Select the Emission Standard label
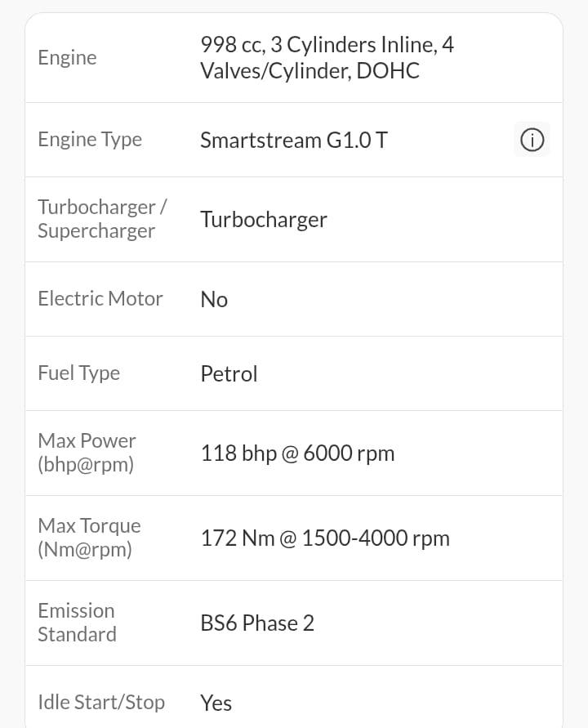This screenshot has height=728, width=588. (x=77, y=623)
